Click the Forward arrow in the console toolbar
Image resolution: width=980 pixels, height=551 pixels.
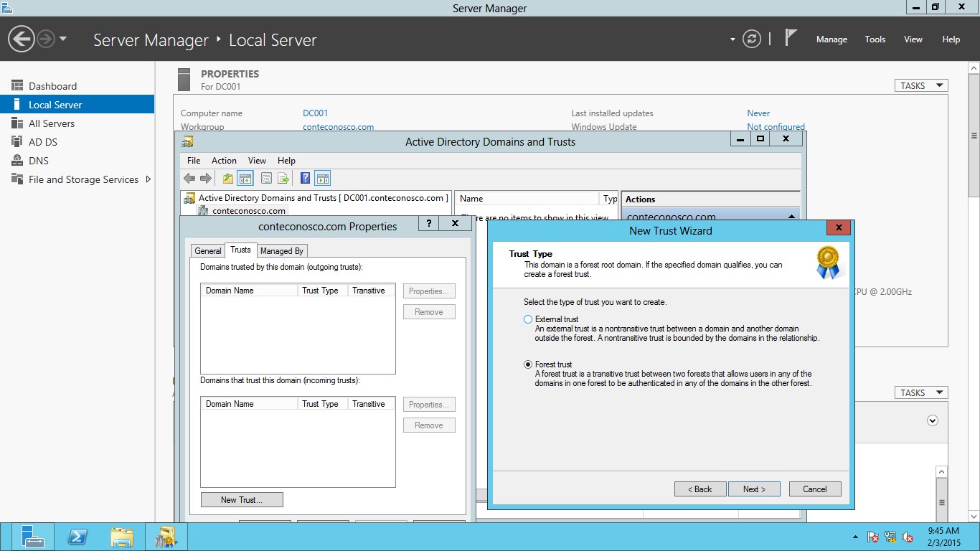point(206,178)
